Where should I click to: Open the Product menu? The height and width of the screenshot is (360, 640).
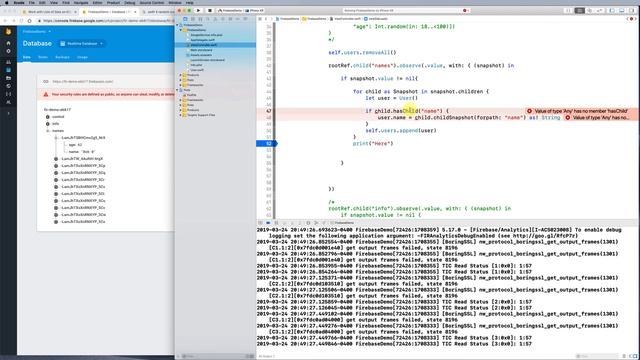click(x=113, y=2)
